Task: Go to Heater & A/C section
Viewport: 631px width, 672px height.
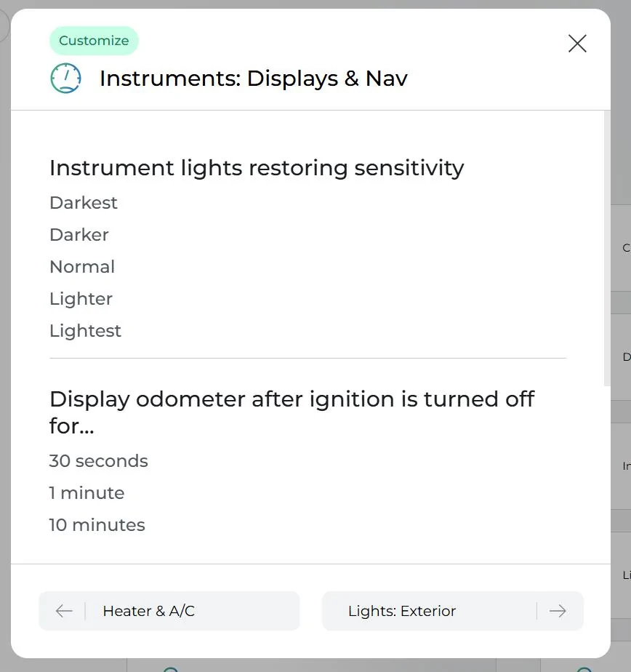Action: pos(169,611)
